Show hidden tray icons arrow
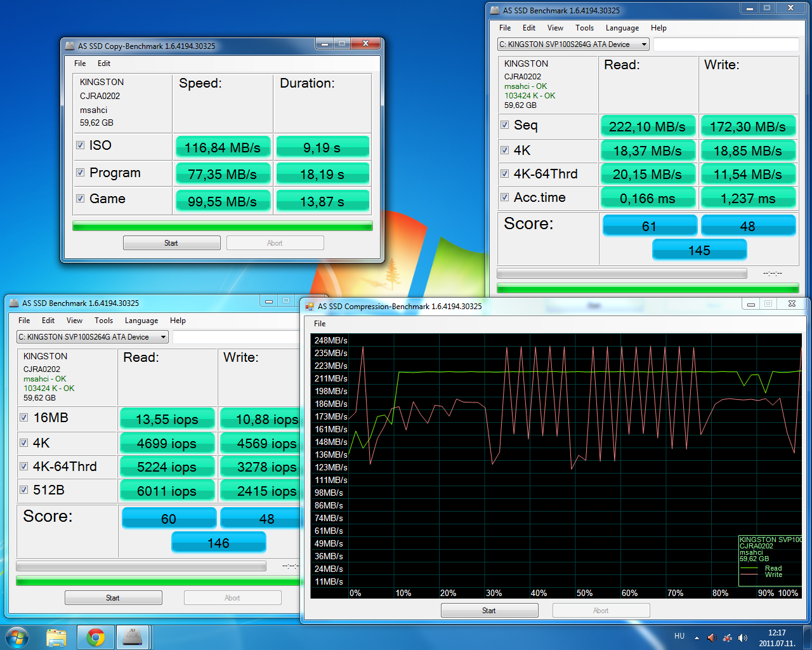 point(697,637)
